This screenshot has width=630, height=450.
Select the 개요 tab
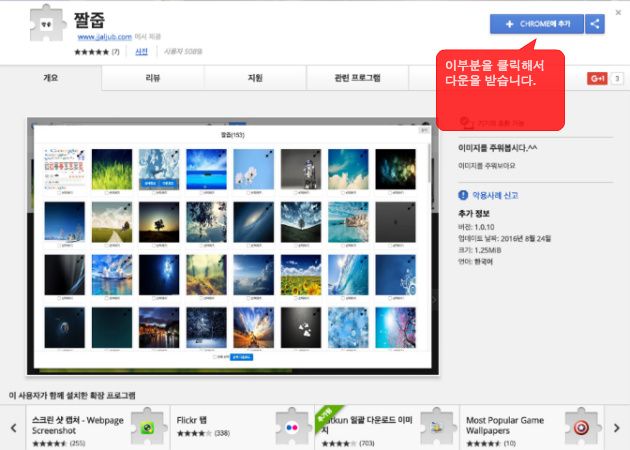tap(51, 78)
